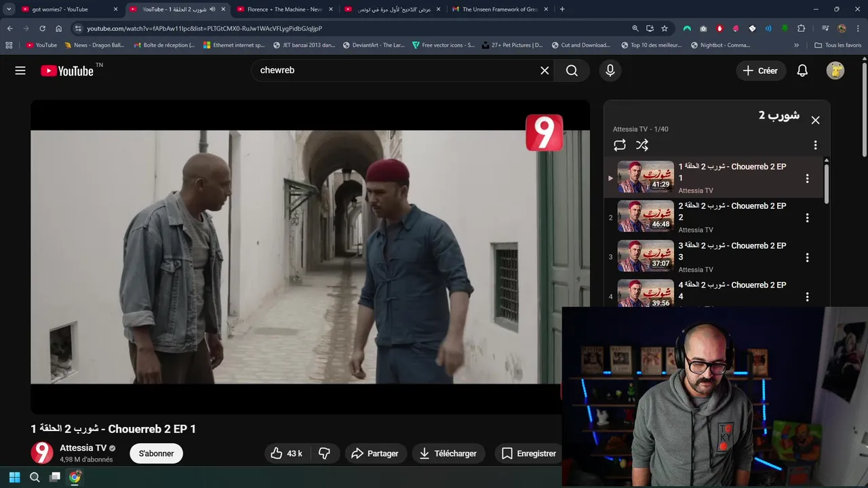Viewport: 868px width, 488px height.
Task: Go back in browser history
Action: pos(9,28)
